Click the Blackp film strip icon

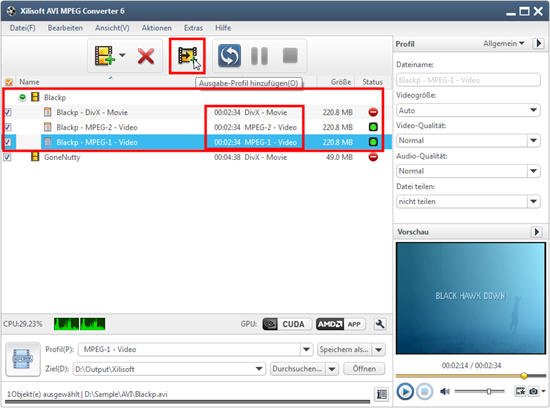[35, 97]
